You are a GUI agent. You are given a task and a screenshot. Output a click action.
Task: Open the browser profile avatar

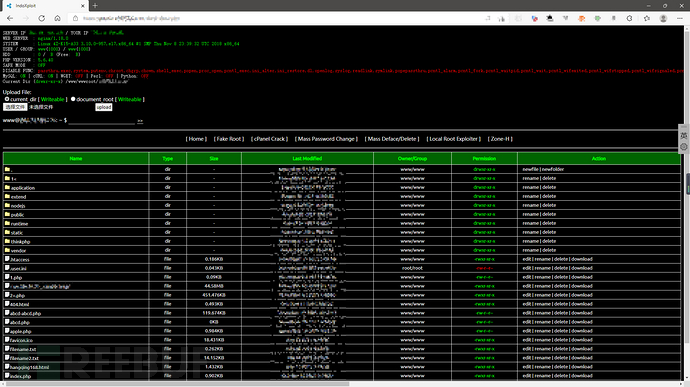(x=663, y=18)
